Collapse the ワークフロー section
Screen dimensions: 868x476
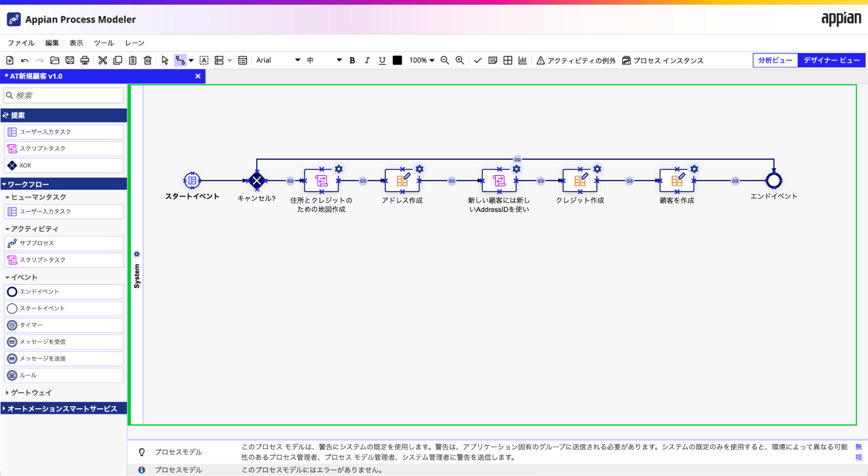point(64,184)
